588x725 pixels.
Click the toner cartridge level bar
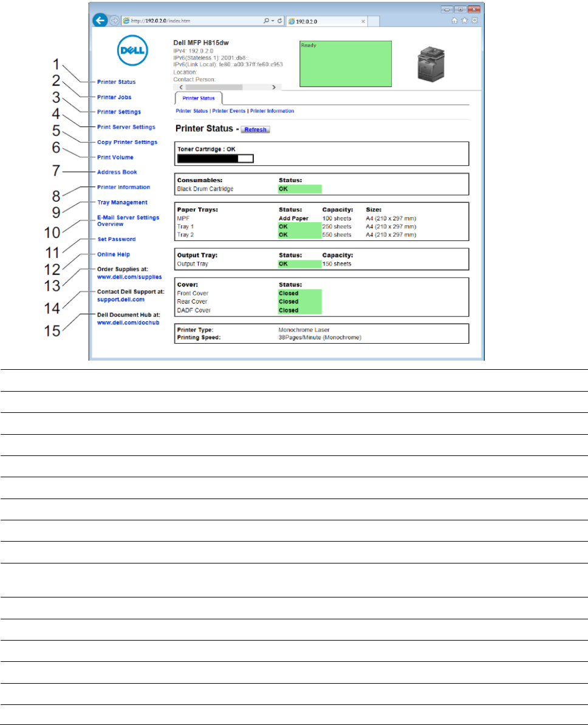(216, 158)
